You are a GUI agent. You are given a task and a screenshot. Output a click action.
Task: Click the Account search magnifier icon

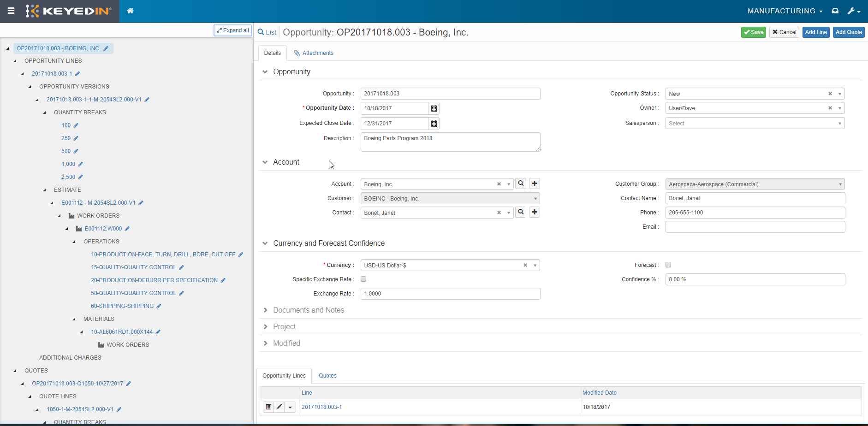[x=521, y=183]
